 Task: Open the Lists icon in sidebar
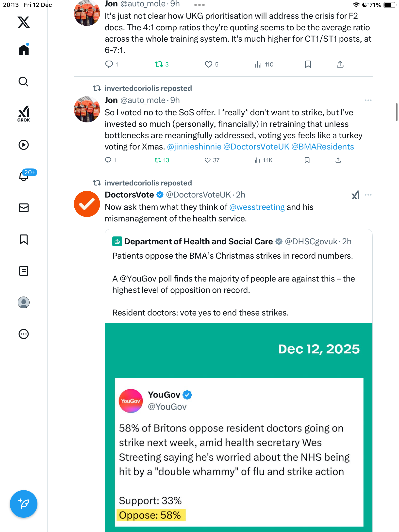click(24, 271)
